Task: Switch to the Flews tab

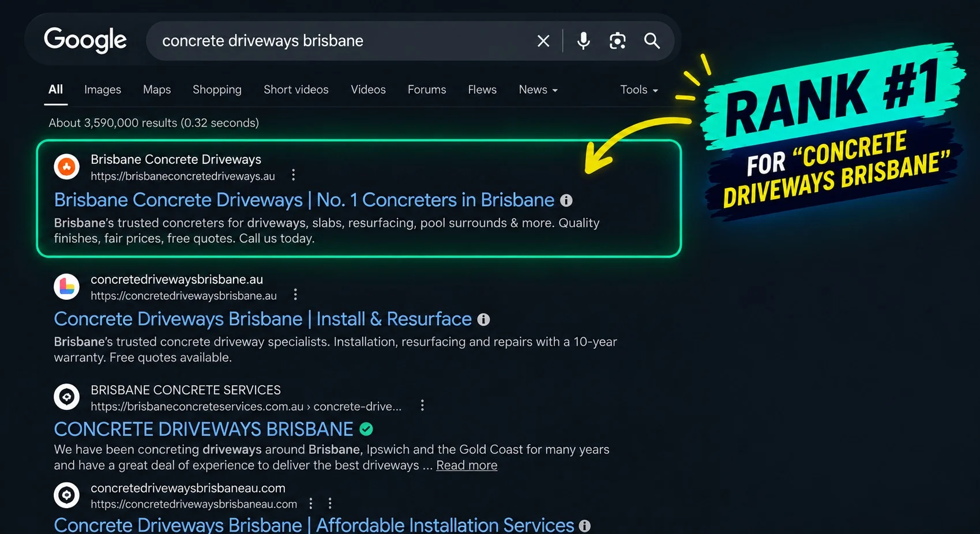Action: point(482,90)
